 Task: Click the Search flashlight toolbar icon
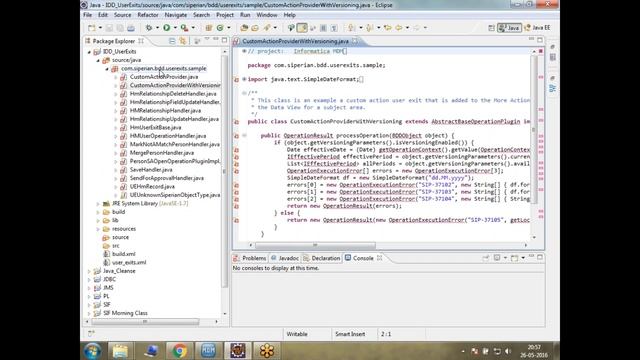(267, 28)
